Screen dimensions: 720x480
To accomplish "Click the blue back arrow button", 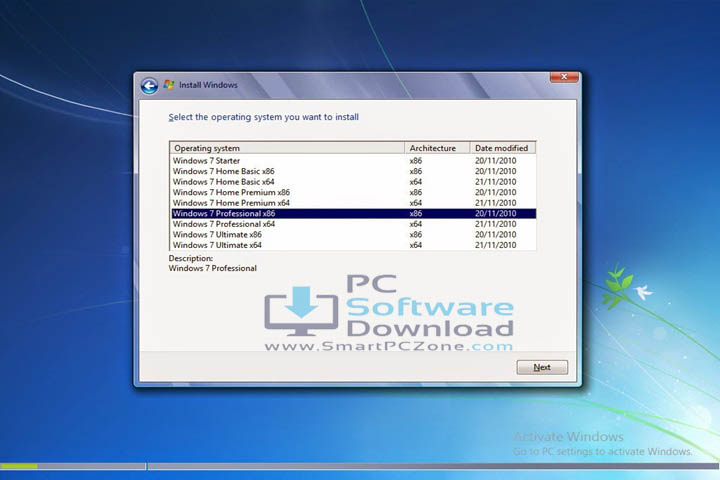I will coord(149,85).
